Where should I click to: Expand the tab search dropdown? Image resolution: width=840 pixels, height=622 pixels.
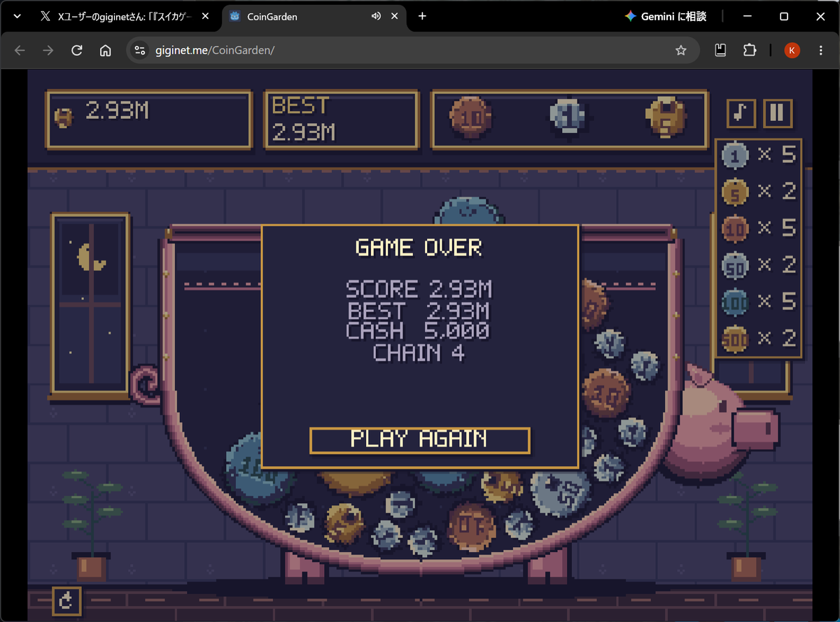click(x=17, y=16)
